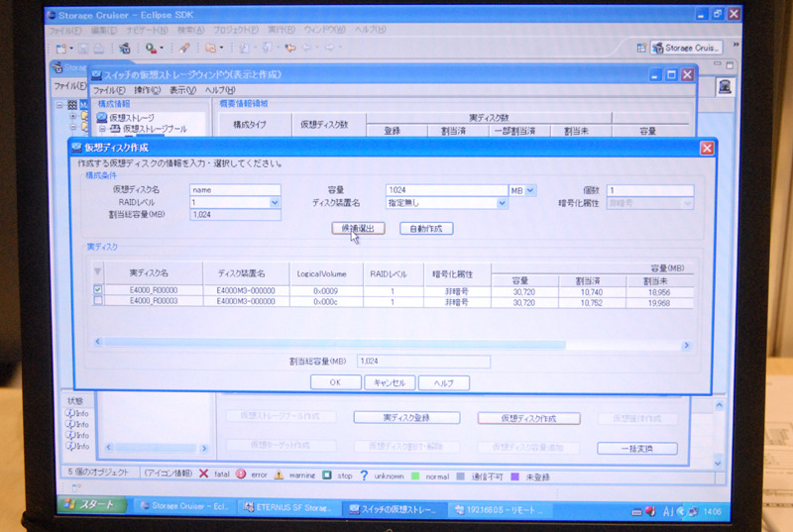Cancel with the キャンセル button

[390, 383]
